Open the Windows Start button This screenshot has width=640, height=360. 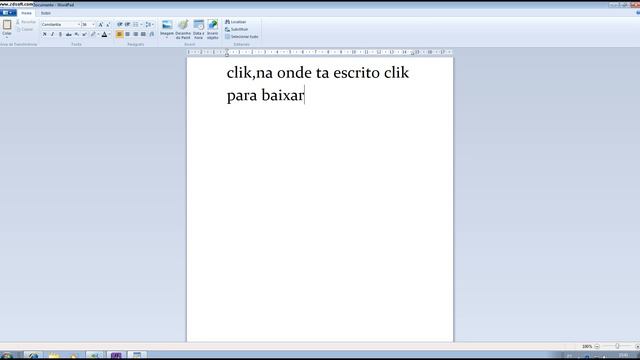(x=7, y=356)
